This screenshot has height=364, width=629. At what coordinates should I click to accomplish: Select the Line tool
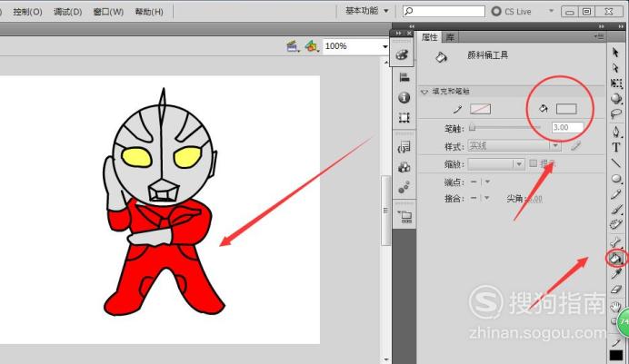tap(616, 162)
